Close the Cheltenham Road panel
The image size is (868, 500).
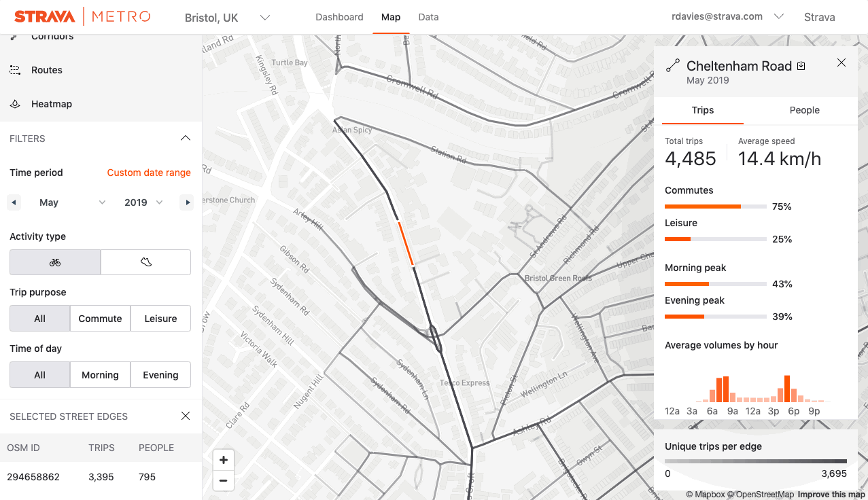(841, 62)
